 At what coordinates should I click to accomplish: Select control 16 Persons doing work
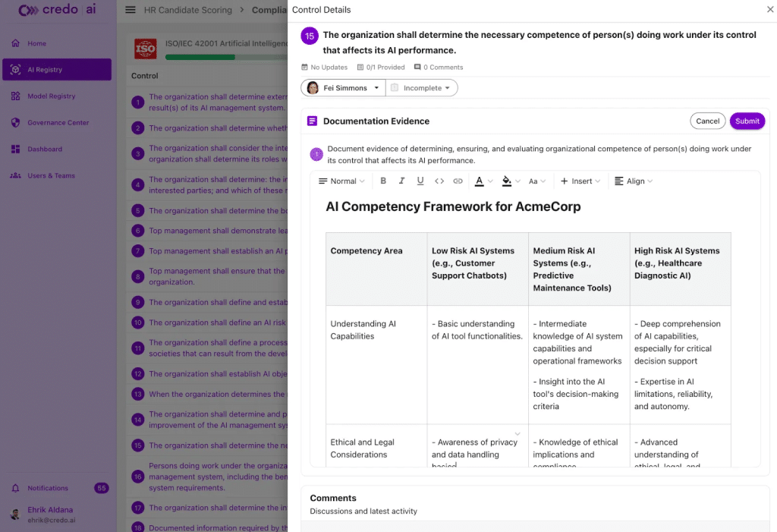click(207, 477)
